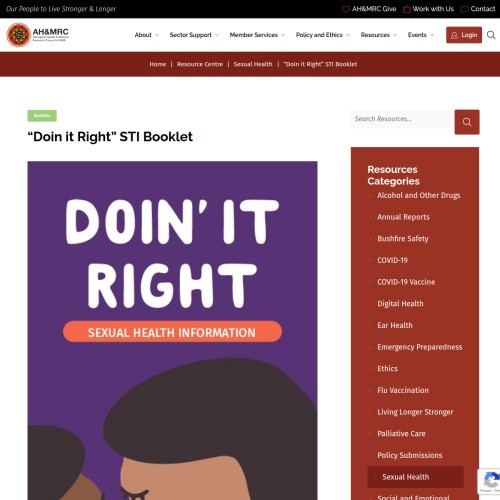Expand the About dropdown menu
The image size is (500, 500).
click(147, 35)
